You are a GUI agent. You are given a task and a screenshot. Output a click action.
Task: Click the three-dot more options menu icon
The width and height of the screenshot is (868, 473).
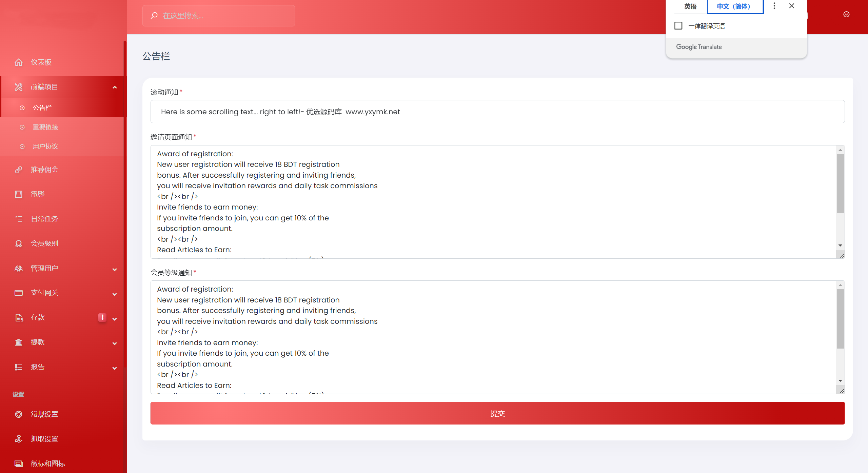[x=774, y=6]
